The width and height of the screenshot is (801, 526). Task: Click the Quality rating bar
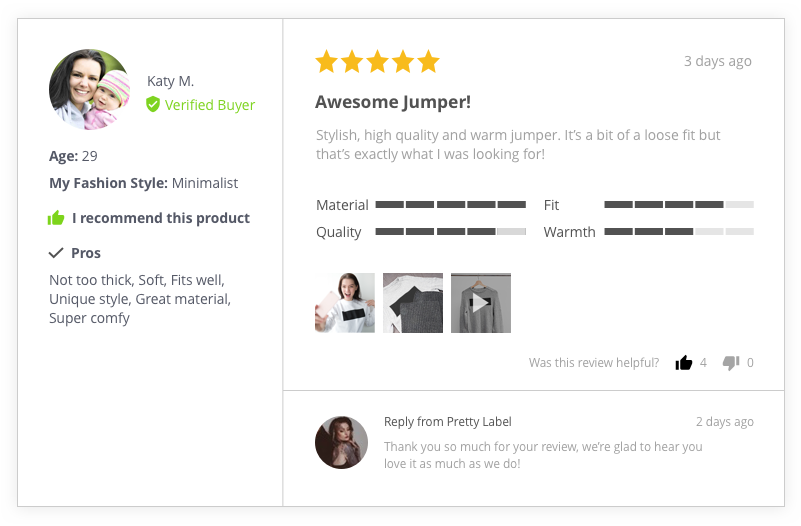click(x=451, y=231)
